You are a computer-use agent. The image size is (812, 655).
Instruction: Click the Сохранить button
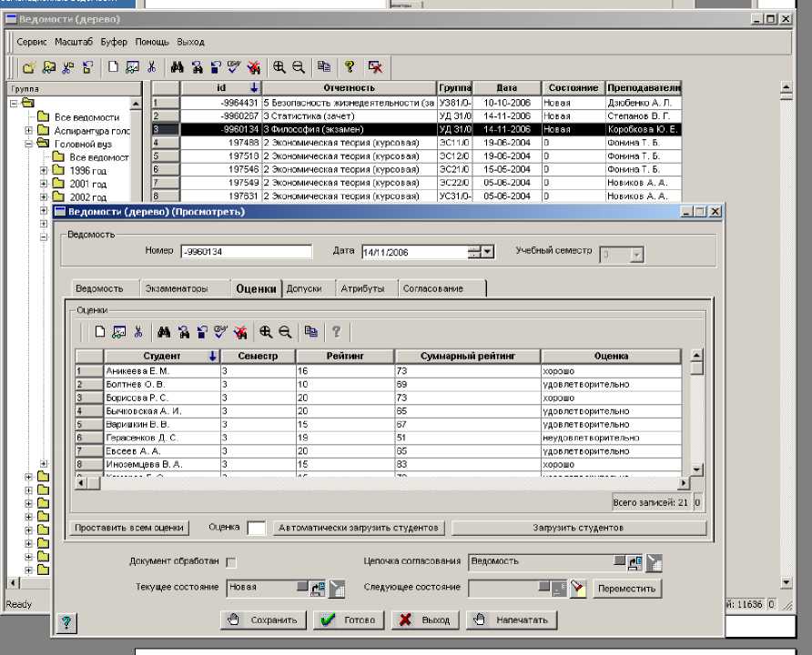click(x=263, y=620)
